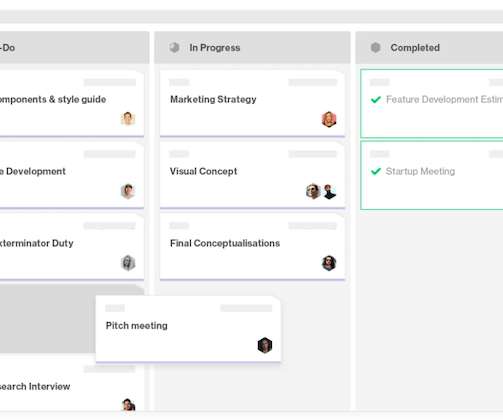Select the In Progress column header
503x420 pixels.
[252, 48]
